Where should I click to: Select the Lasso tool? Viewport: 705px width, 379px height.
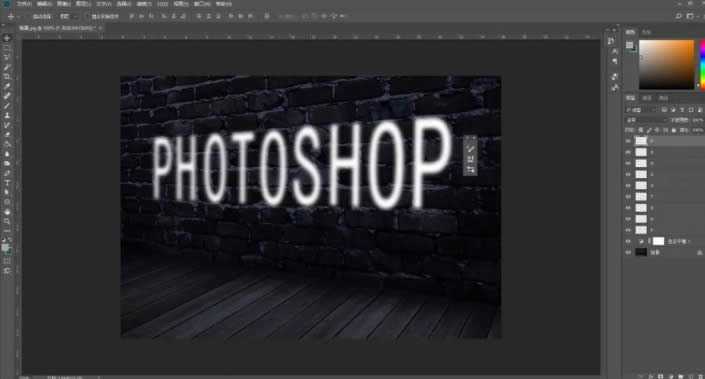7,58
